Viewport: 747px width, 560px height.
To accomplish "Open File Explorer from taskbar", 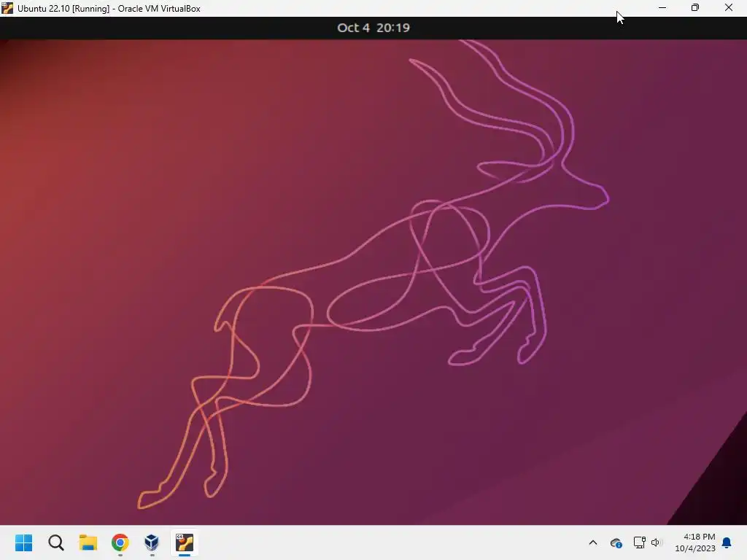I will coord(88,542).
